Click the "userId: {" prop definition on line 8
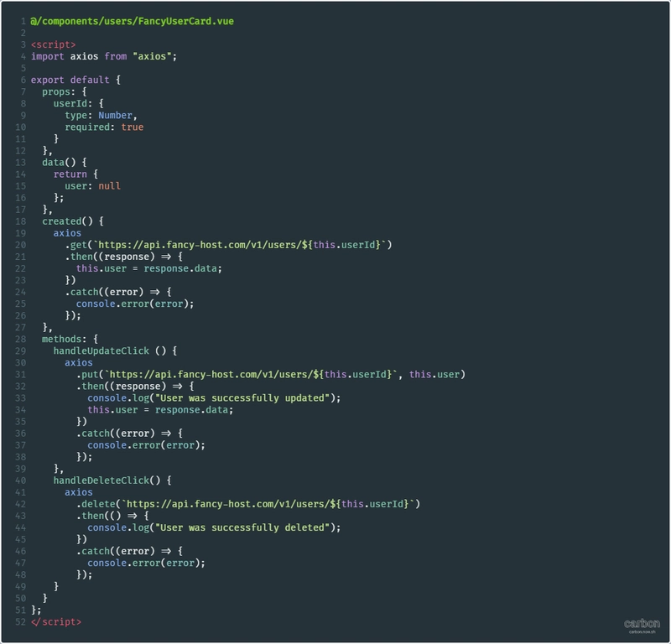The height and width of the screenshot is (644, 671). pos(78,103)
